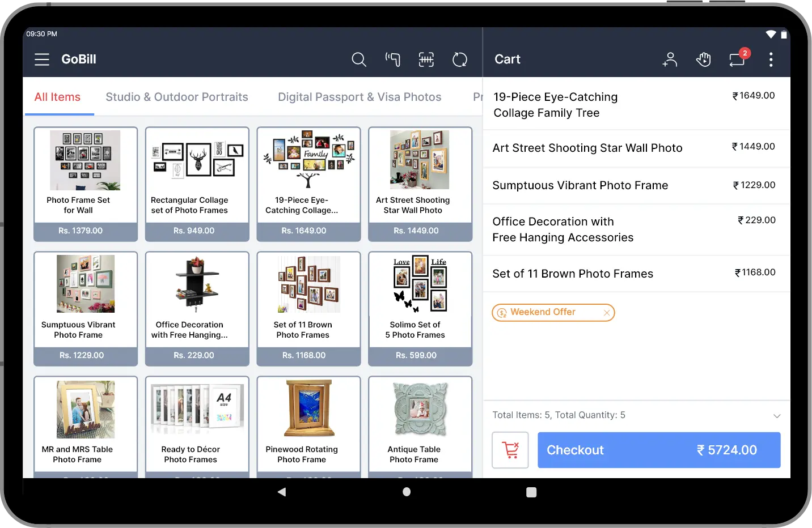The width and height of the screenshot is (812, 528).
Task: Add a customer to the cart
Action: click(x=670, y=59)
